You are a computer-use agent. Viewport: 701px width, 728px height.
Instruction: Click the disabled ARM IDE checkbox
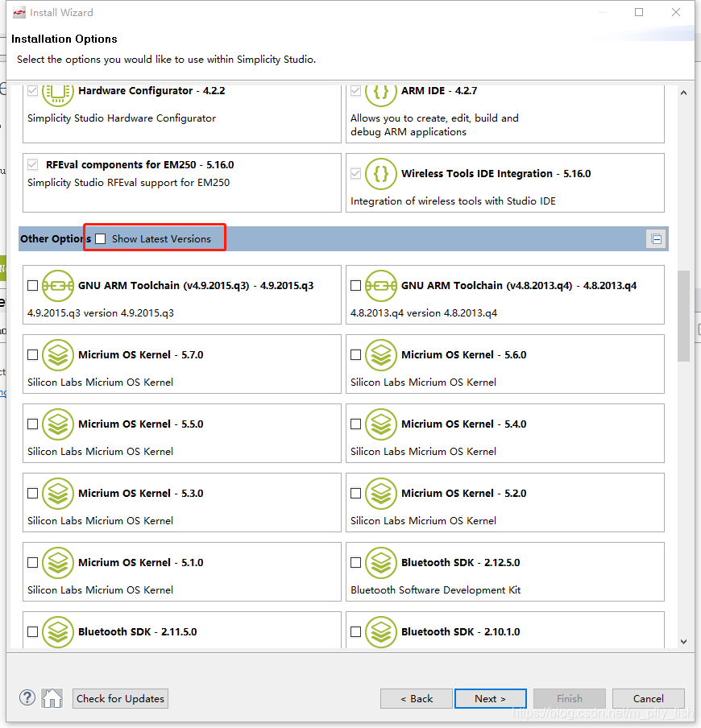pos(356,90)
